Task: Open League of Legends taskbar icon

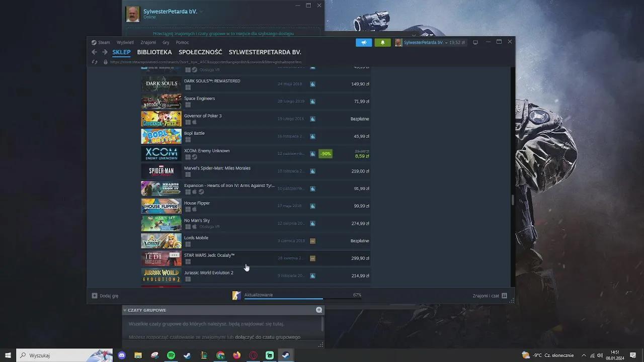Action: 204,355
